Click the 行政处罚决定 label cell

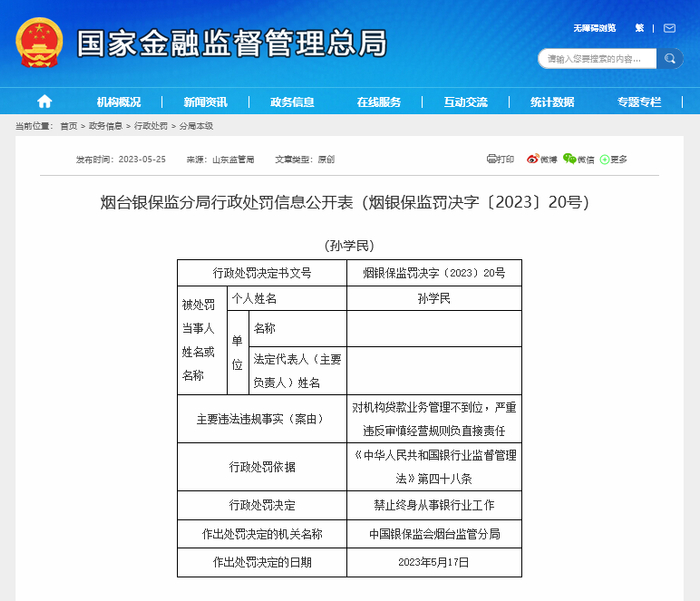click(262, 505)
